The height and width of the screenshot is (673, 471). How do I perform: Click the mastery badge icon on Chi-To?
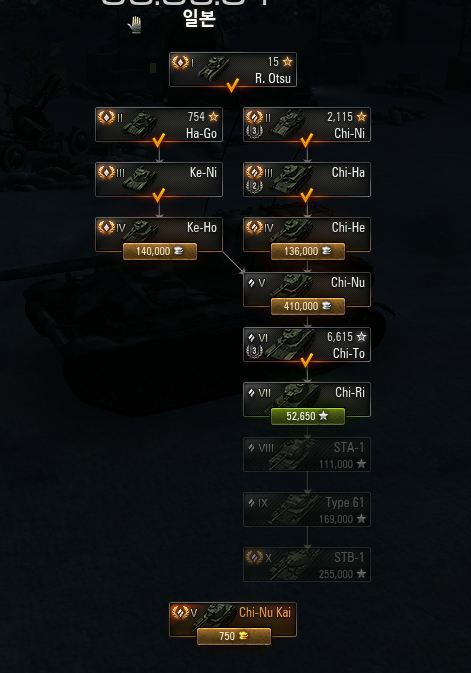[x=254, y=351]
